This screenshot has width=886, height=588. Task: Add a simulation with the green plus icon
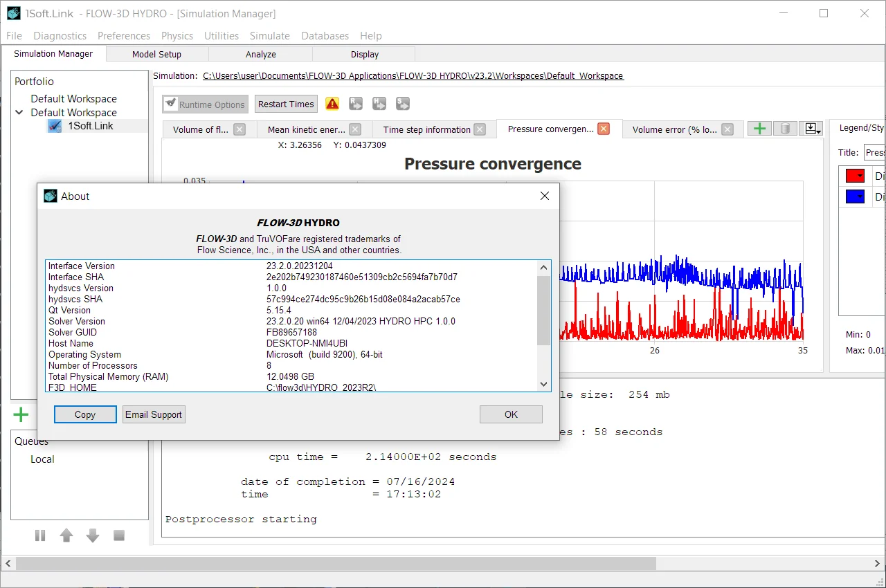pyautogui.click(x=21, y=414)
